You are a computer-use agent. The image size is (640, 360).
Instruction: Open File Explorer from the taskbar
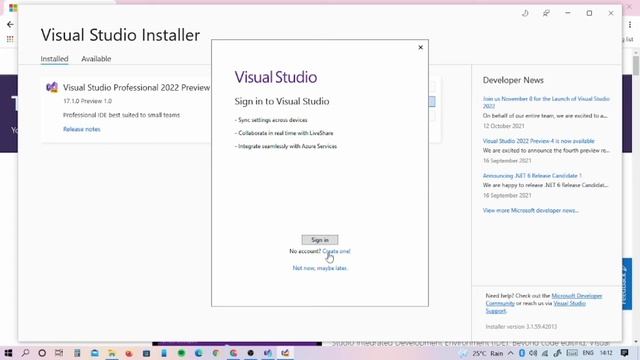click(x=111, y=353)
